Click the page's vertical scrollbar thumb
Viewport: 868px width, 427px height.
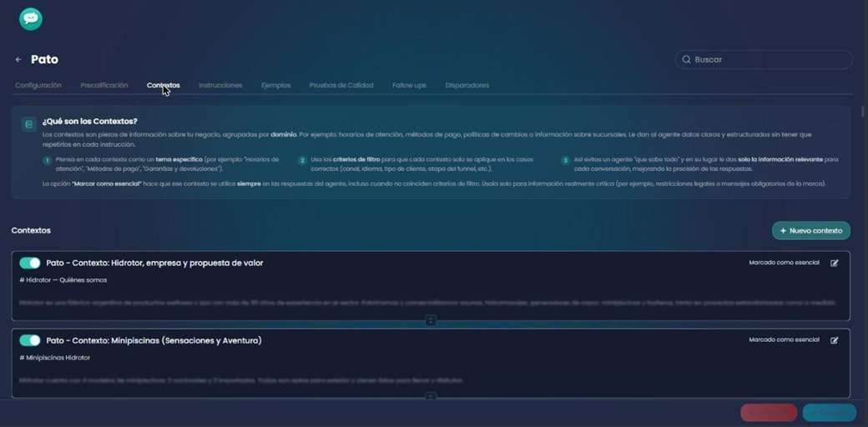(862, 111)
